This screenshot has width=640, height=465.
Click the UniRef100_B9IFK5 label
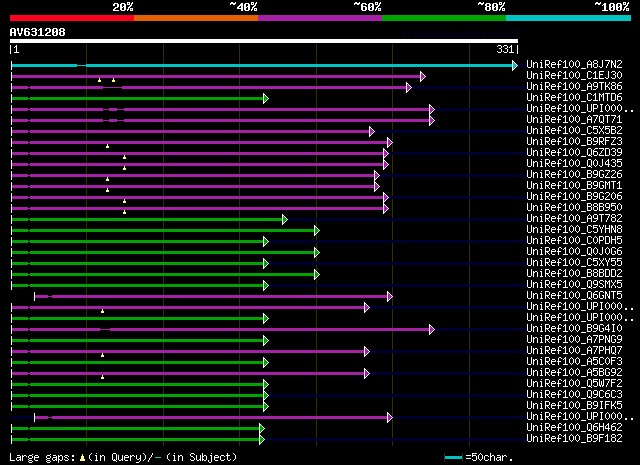574,406
